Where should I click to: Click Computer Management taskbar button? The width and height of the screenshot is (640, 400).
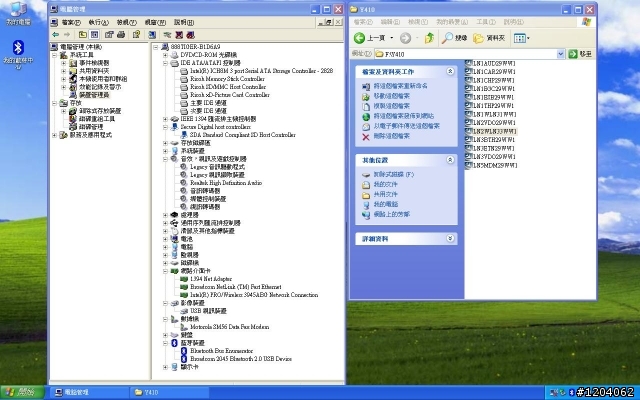tap(89, 392)
